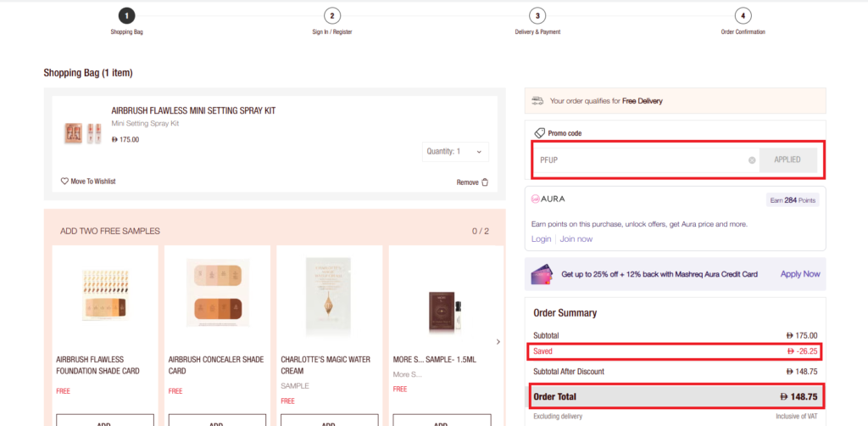
Task: Add Charlotte's Magic Water Cream sample
Action: point(330,420)
